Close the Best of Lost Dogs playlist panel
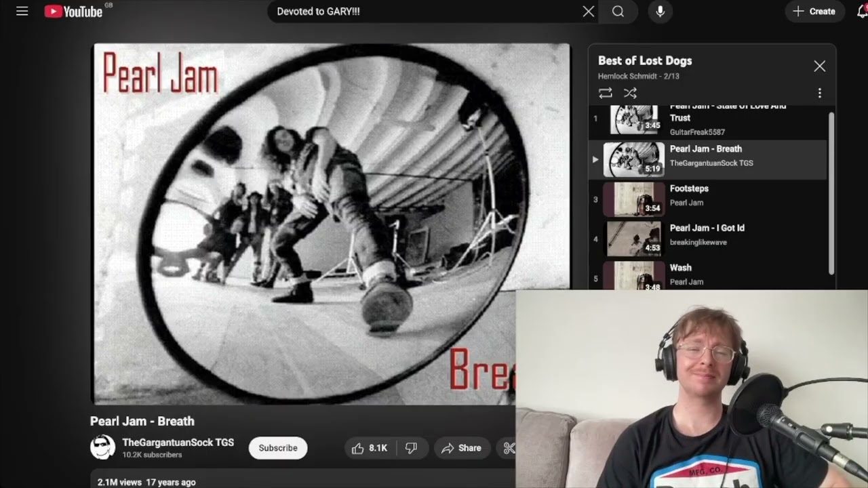The height and width of the screenshot is (488, 868). [819, 66]
